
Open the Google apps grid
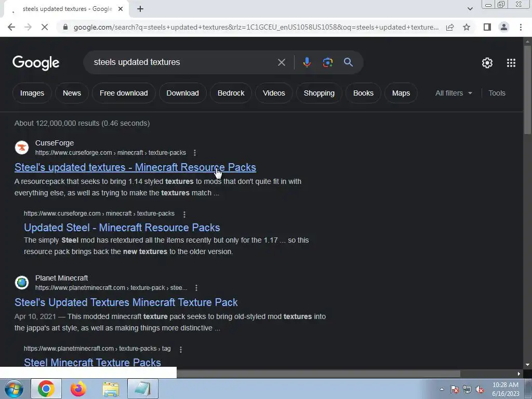point(511,63)
